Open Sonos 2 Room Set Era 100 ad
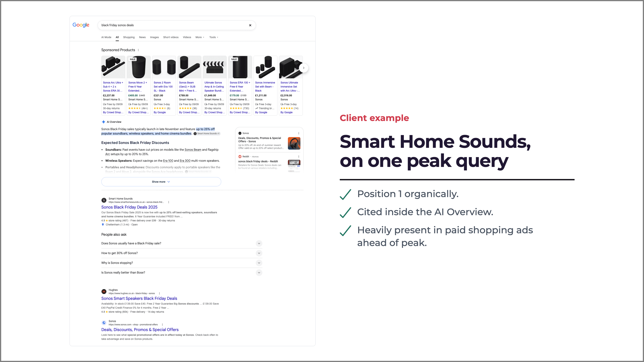 pyautogui.click(x=163, y=87)
